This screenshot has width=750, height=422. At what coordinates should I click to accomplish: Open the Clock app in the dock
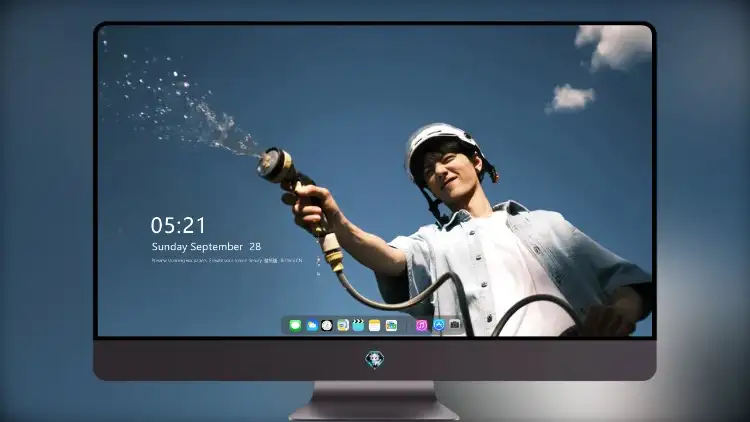pos(327,325)
